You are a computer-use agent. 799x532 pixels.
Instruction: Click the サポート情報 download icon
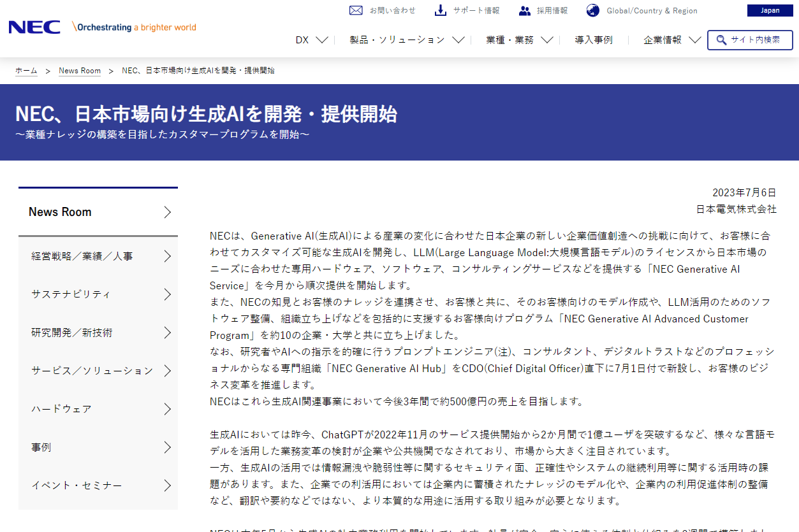coord(441,10)
